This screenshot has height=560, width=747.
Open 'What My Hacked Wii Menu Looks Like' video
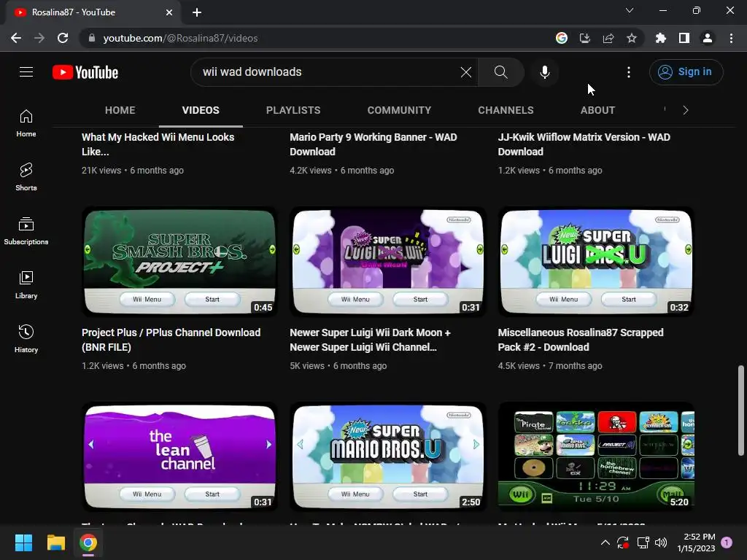coord(158,144)
